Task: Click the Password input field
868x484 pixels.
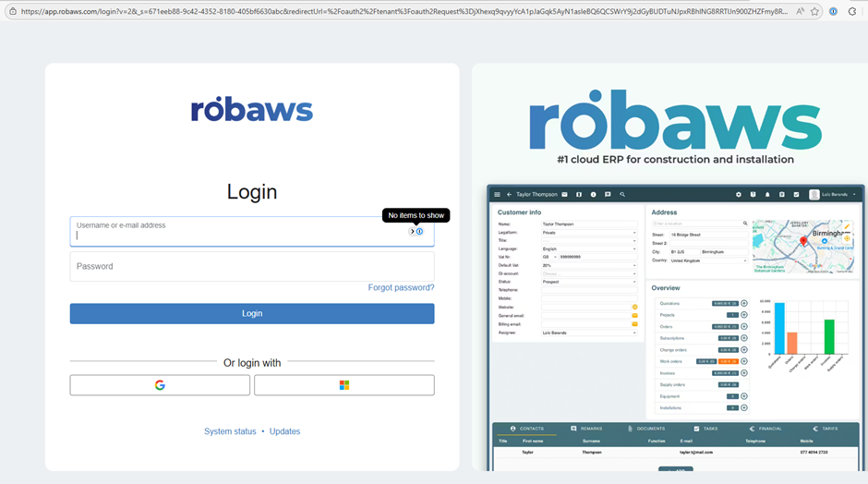Action: point(252,266)
